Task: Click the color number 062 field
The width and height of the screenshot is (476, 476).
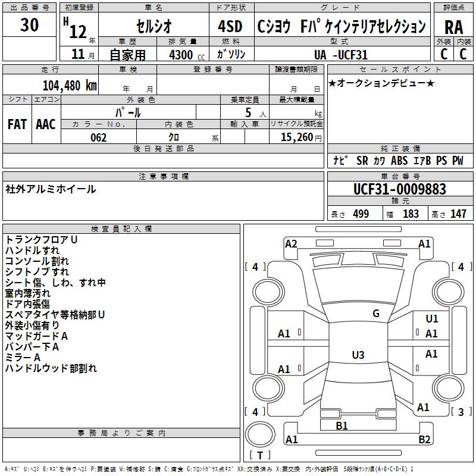Action: (99, 137)
